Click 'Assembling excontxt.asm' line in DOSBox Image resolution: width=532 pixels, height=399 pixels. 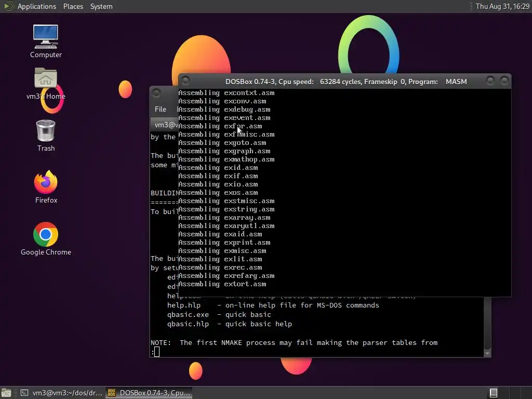227,92
